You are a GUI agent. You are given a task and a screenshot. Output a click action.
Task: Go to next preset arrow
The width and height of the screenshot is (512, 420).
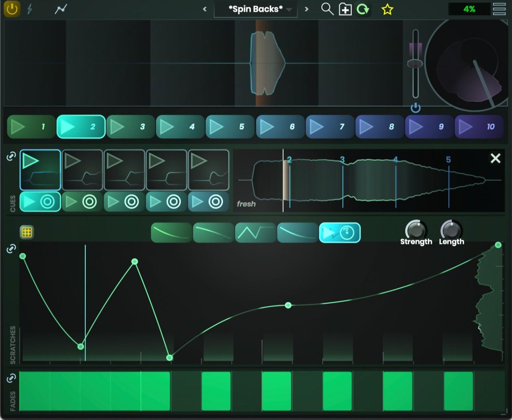coord(306,9)
